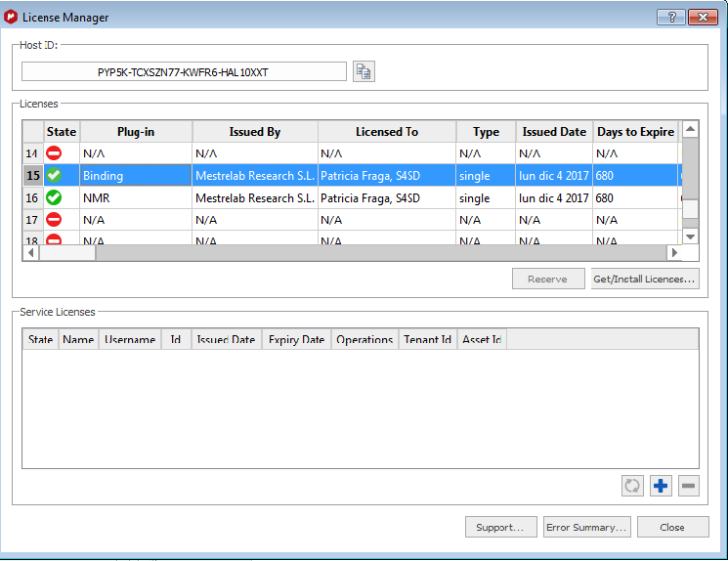The height and width of the screenshot is (561, 728).
Task: Click the green check state icon for Binding
Action: 55,176
